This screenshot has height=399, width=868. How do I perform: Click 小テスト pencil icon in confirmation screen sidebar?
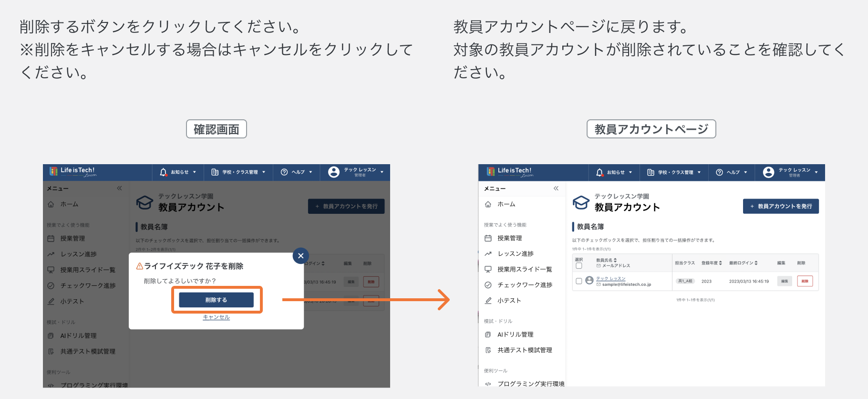tap(51, 301)
